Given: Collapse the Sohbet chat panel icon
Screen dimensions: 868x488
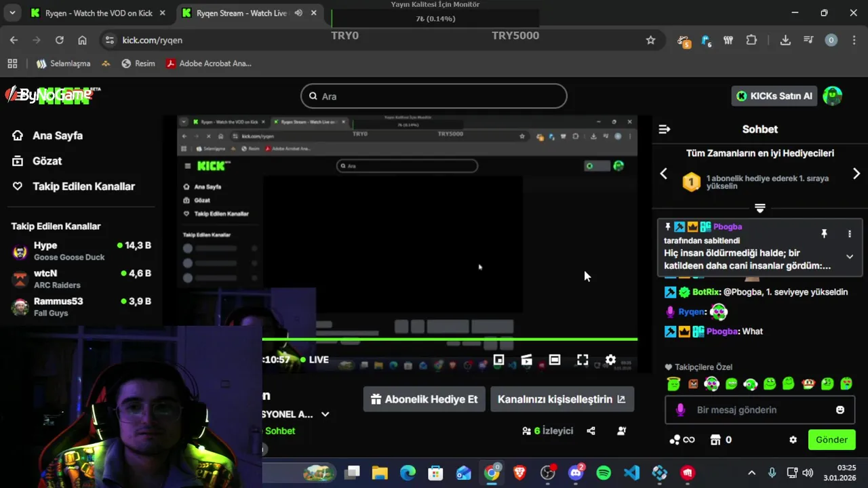Looking at the screenshot, I should pyautogui.click(x=665, y=129).
